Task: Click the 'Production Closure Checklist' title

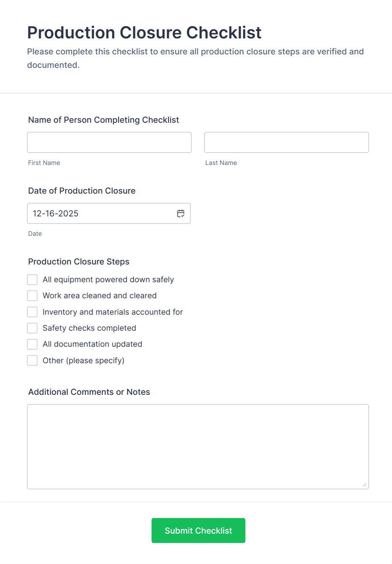Action: pos(144,32)
